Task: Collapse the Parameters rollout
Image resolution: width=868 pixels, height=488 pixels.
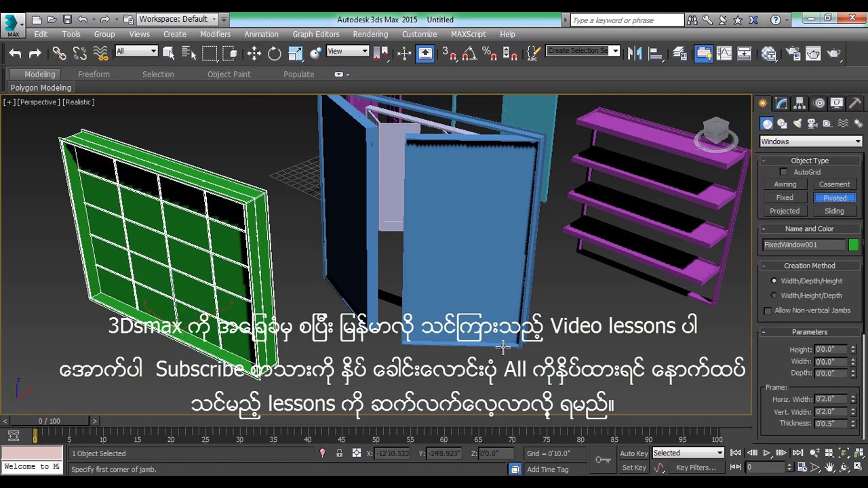Action: click(810, 332)
